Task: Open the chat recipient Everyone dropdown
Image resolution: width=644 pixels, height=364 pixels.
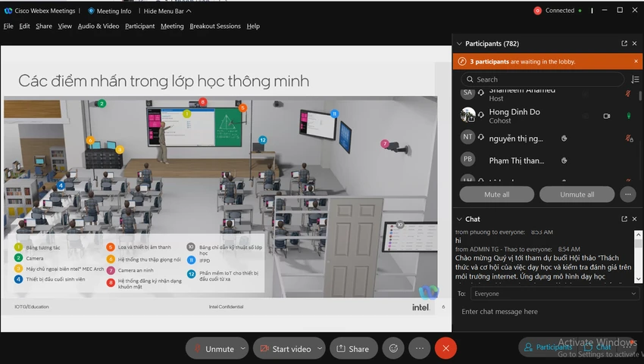Action: click(555, 294)
